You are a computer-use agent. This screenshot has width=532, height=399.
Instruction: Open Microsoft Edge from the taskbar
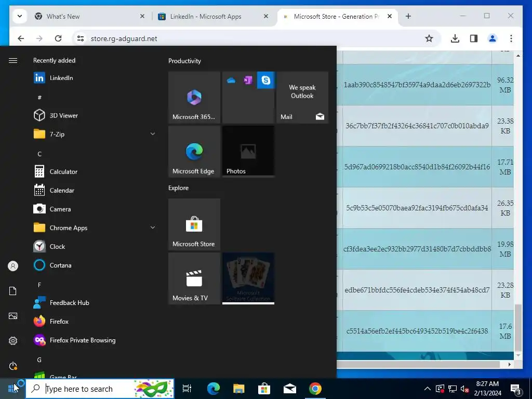(214, 389)
